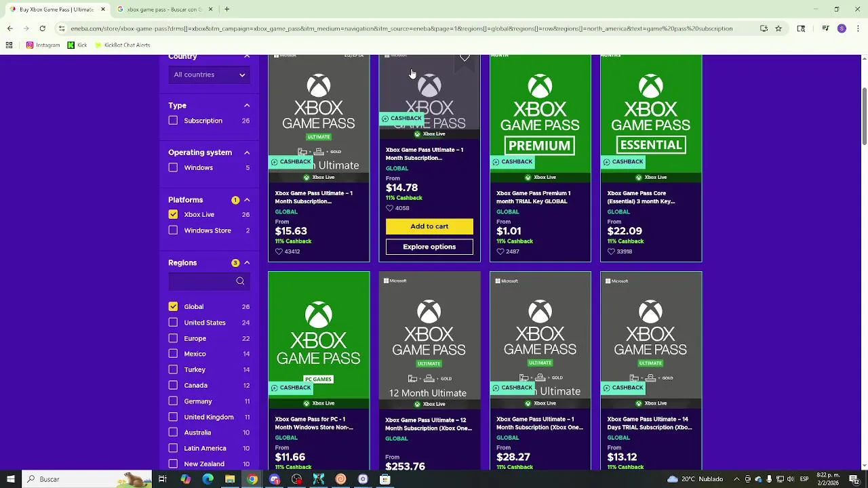Collapse the Type filter section
Image resolution: width=868 pixels, height=488 pixels.
247,106
